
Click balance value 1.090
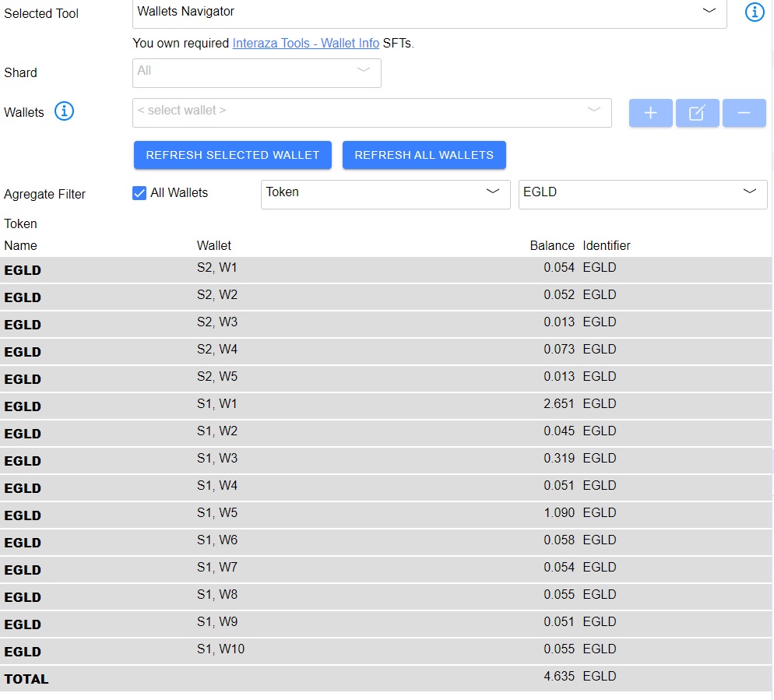(x=559, y=512)
